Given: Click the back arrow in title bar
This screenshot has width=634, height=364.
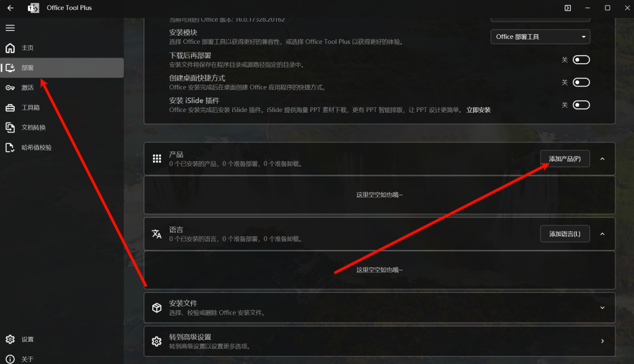Looking at the screenshot, I should coord(11,7).
